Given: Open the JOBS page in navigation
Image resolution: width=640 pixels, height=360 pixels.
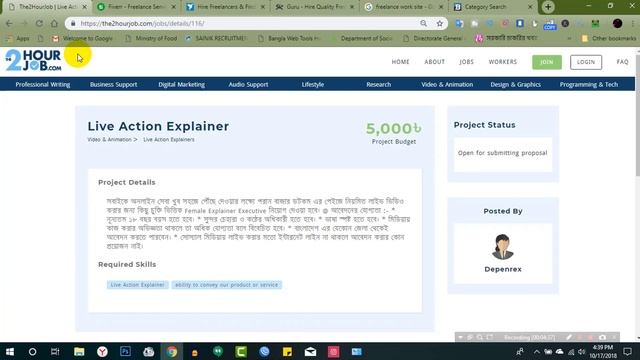Looking at the screenshot, I should (467, 62).
